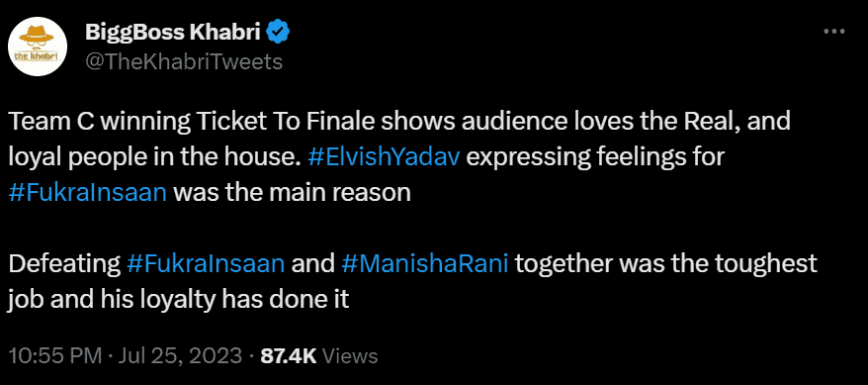The height and width of the screenshot is (385, 868).
Task: Click the "Views" label
Action: click(x=349, y=355)
